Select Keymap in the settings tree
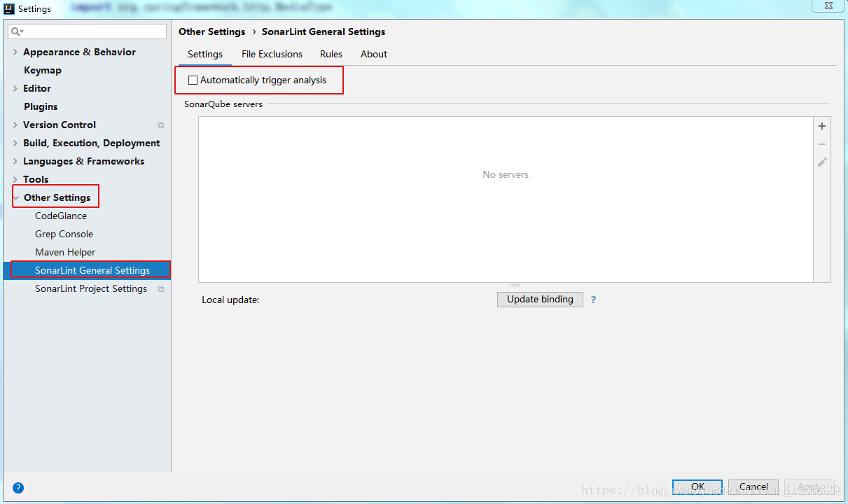This screenshot has width=848, height=504. tap(43, 71)
